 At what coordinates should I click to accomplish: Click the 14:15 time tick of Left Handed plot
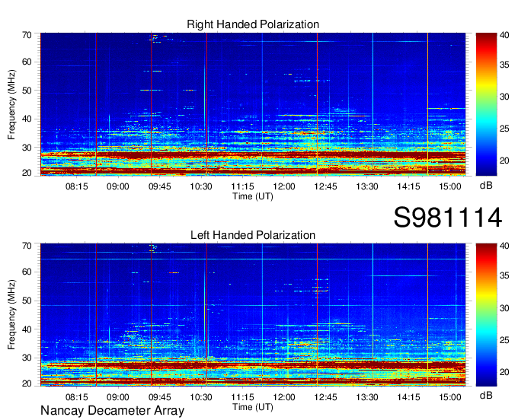(x=408, y=397)
